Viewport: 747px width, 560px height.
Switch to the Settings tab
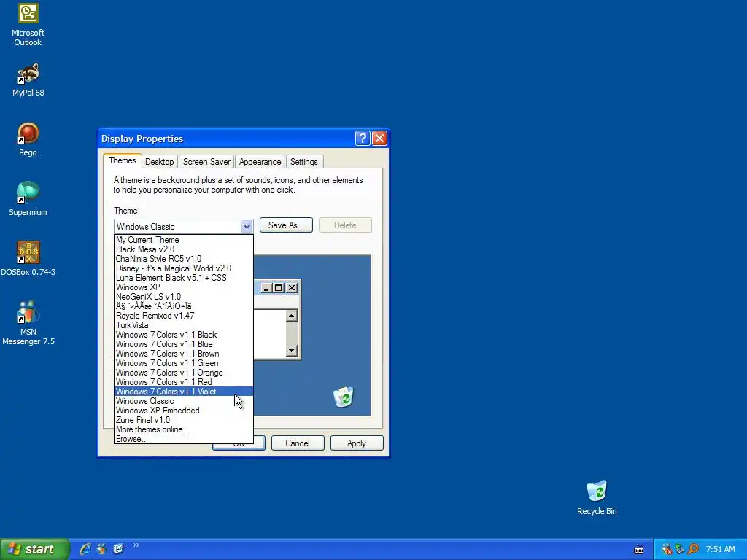click(x=304, y=162)
